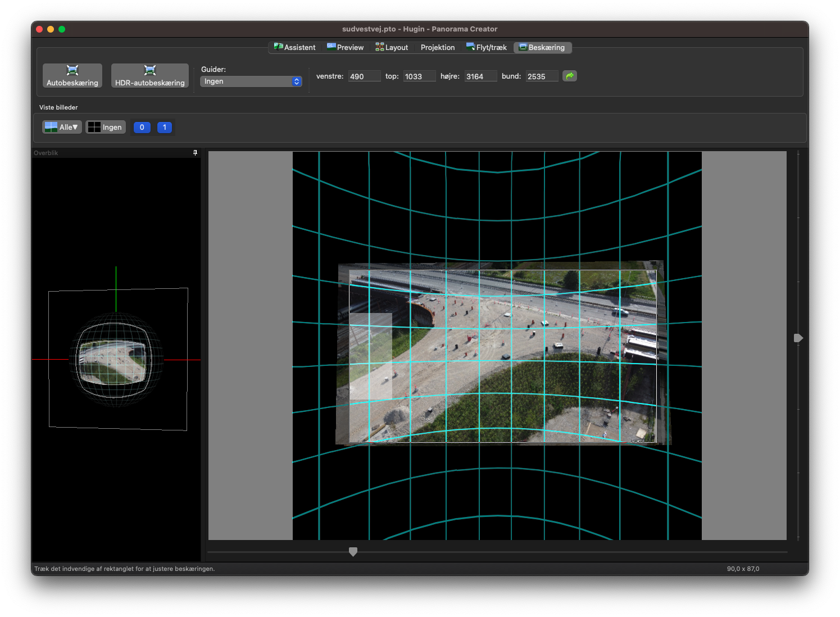This screenshot has width=840, height=617.
Task: Click the højre crop value field
Action: click(x=480, y=76)
